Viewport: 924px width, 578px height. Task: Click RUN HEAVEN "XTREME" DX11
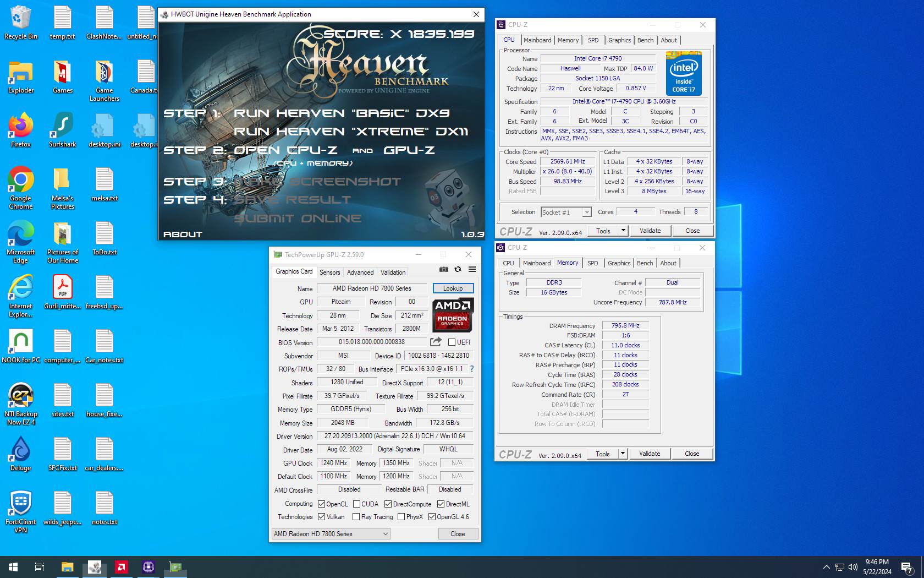click(351, 132)
